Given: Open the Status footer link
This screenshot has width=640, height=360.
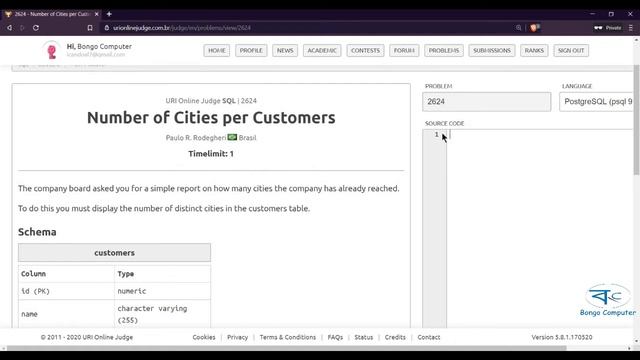Looking at the screenshot, I should [x=364, y=337].
